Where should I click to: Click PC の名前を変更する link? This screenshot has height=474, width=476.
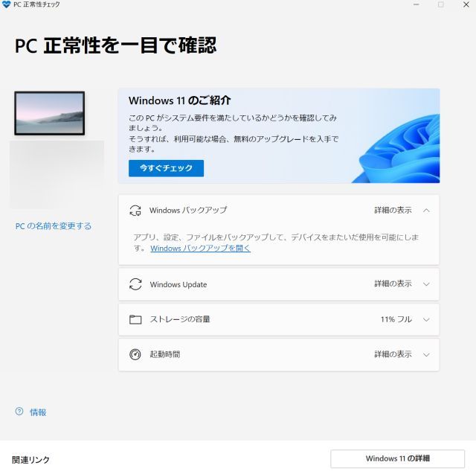pyautogui.click(x=54, y=226)
